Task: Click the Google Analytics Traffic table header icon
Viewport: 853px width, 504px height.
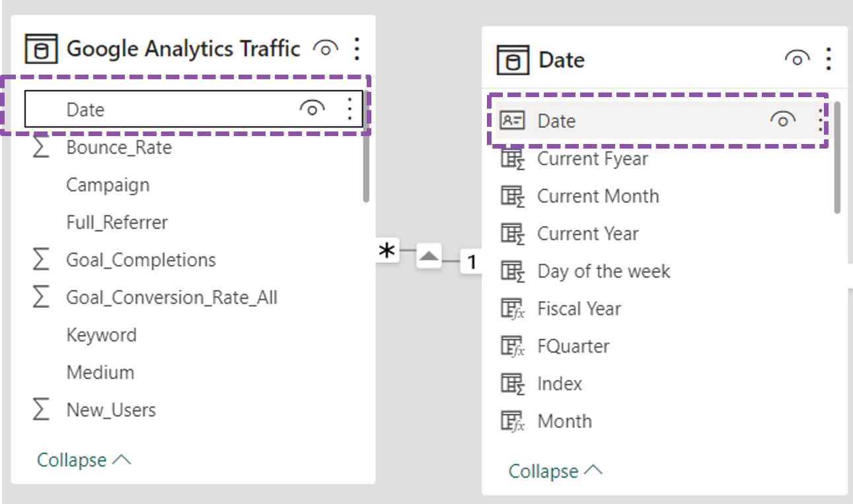Action: pos(42,48)
